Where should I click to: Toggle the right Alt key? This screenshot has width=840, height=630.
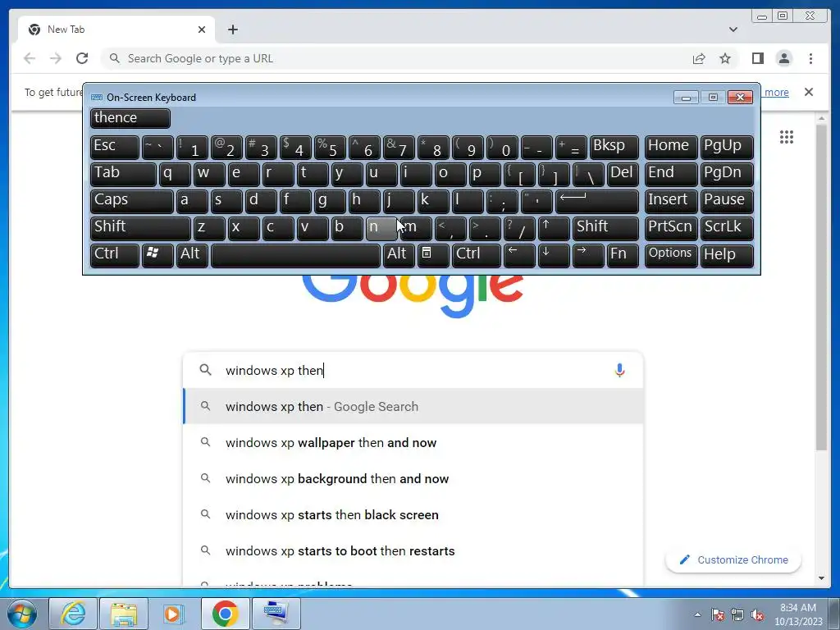pos(399,255)
